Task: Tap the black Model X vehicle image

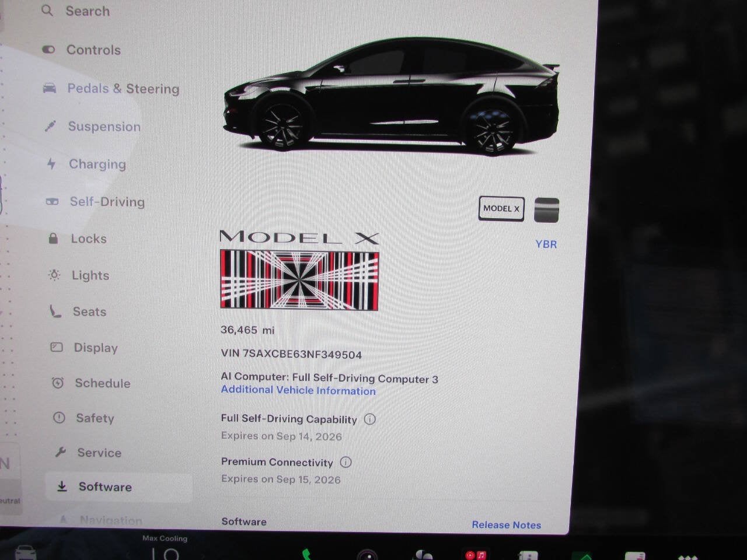Action: [391, 96]
